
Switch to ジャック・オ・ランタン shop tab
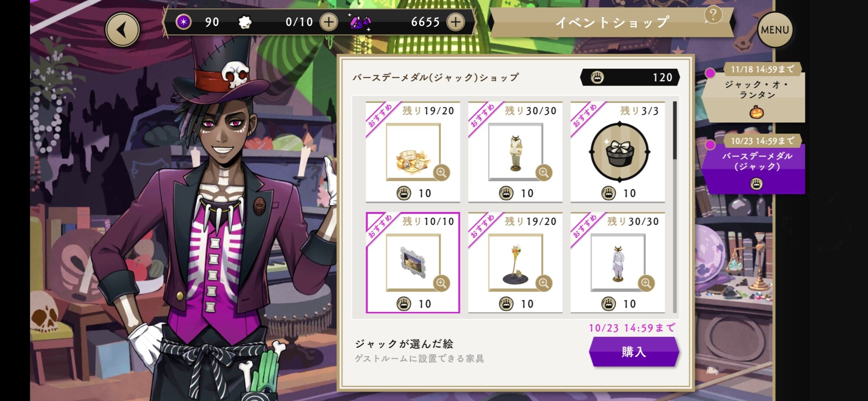(756, 93)
